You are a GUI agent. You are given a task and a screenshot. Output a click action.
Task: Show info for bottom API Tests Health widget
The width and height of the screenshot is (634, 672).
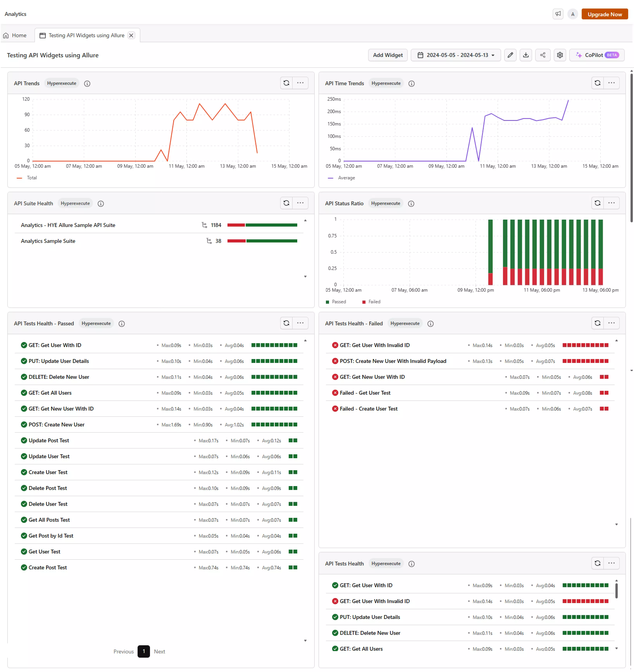(x=411, y=564)
